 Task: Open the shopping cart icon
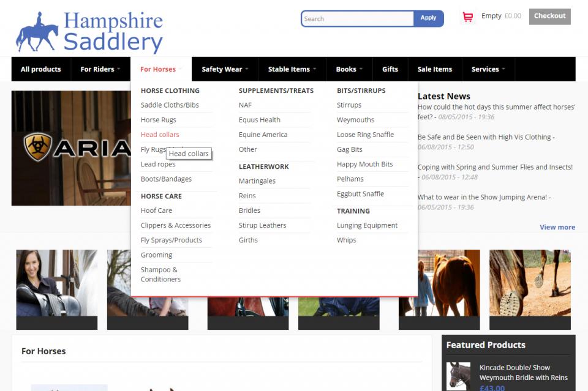coord(468,17)
